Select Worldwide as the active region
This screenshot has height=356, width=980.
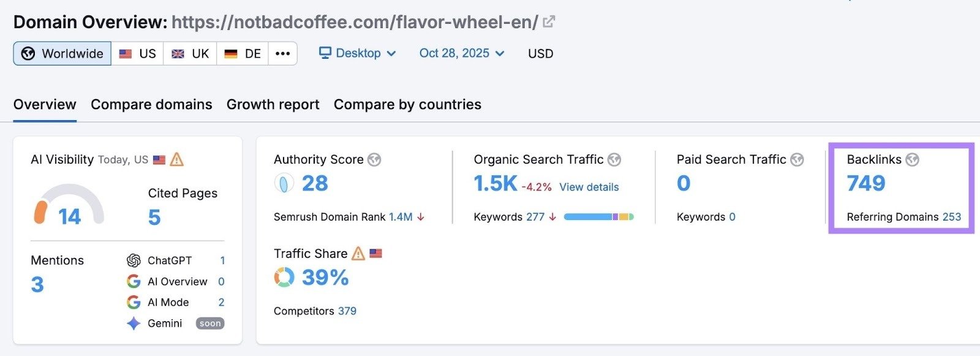(x=61, y=53)
